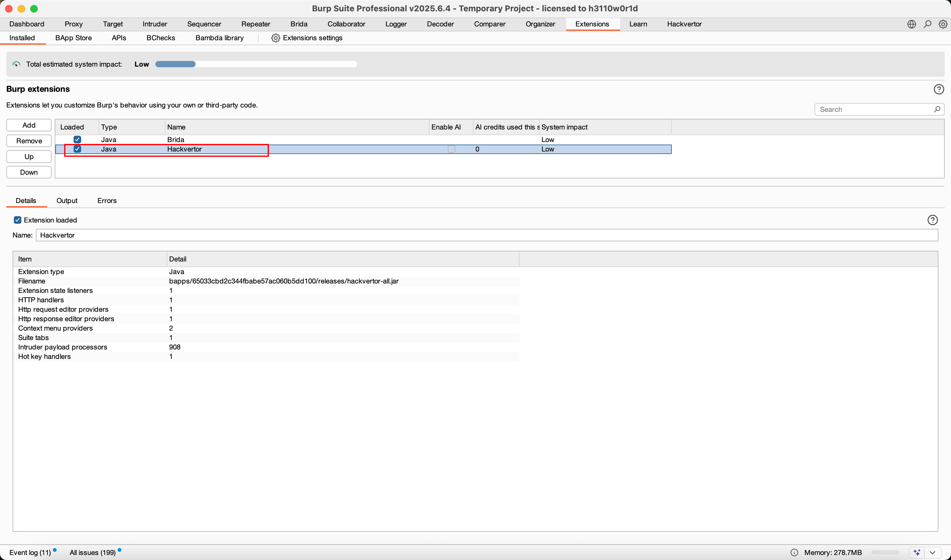Sort by Enable AI column header
The width and height of the screenshot is (951, 560).
[451, 127]
